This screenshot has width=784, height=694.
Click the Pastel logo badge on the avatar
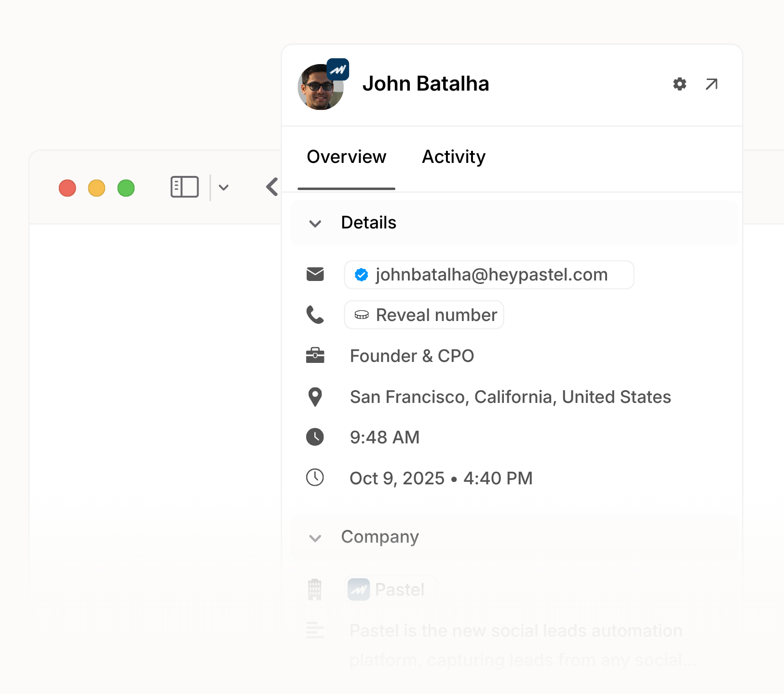pyautogui.click(x=338, y=70)
